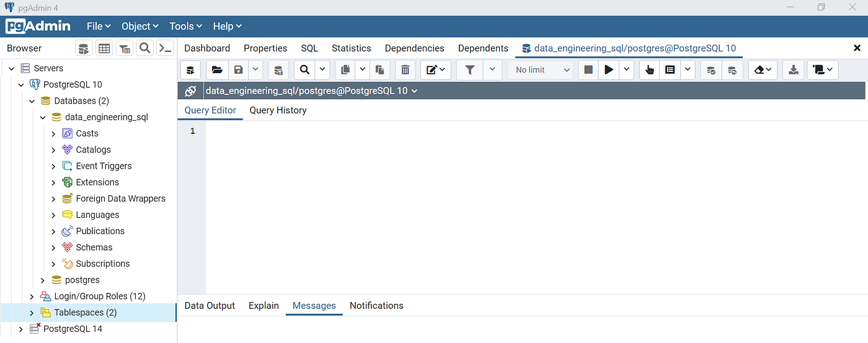Open the data_engineering_sql connection dropdown

[311, 91]
